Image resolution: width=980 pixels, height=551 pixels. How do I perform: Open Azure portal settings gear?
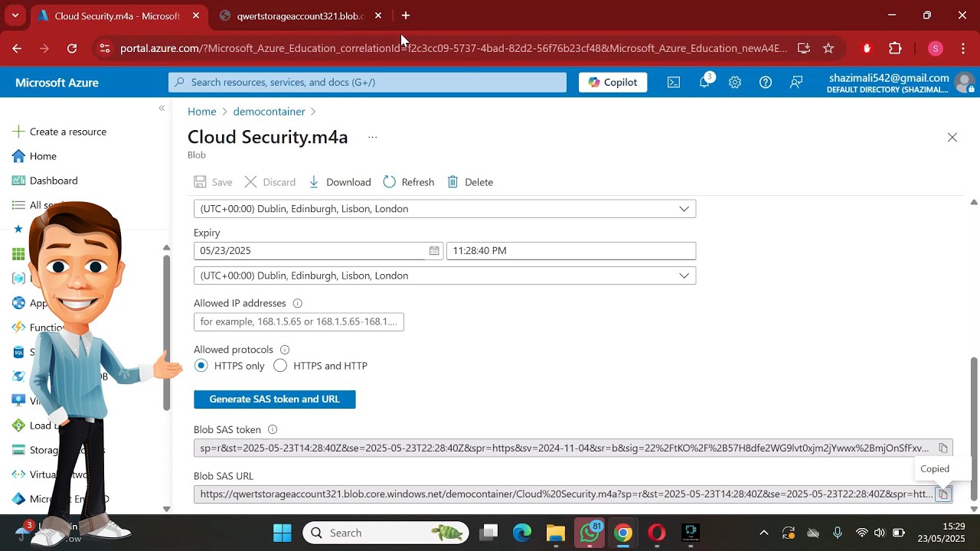click(x=735, y=83)
